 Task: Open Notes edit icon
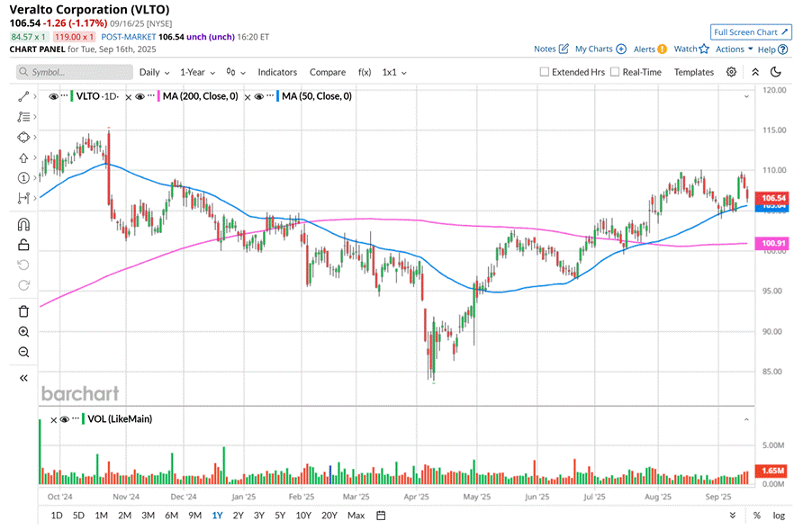coord(564,49)
